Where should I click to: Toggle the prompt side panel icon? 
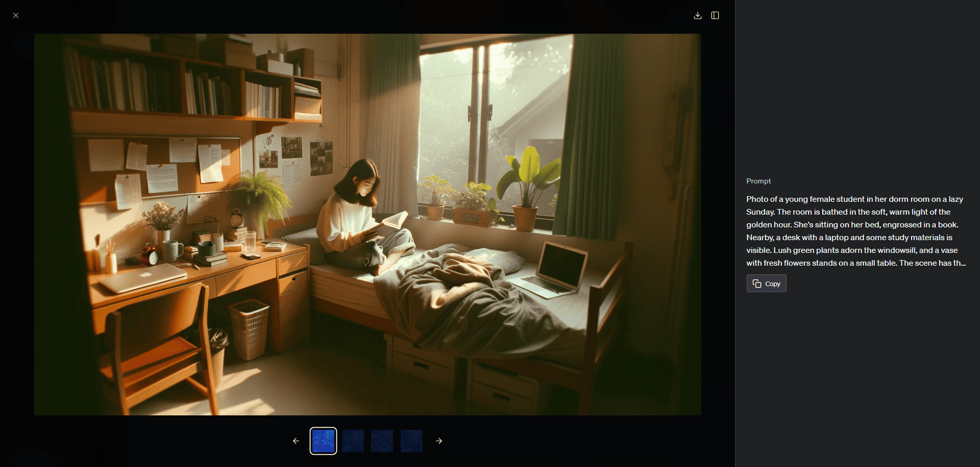click(x=715, y=15)
